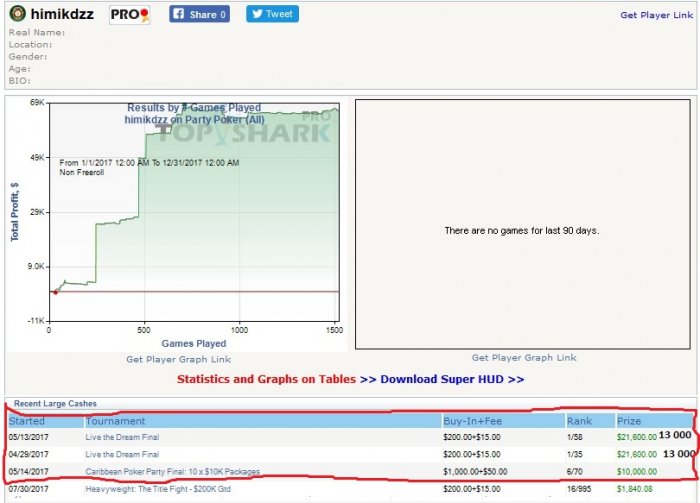The image size is (700, 503).
Task: Click the rank 6/70 cell
Action: pyautogui.click(x=575, y=472)
